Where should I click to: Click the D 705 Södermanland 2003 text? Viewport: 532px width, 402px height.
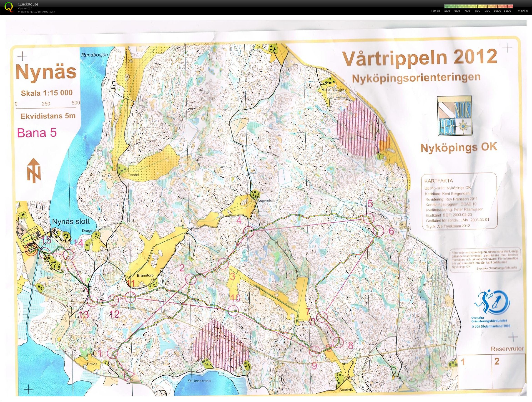pos(491,326)
